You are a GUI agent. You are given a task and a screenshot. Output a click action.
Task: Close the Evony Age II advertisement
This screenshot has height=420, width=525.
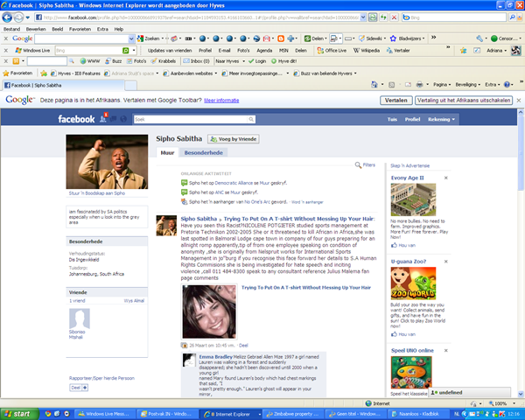445,178
